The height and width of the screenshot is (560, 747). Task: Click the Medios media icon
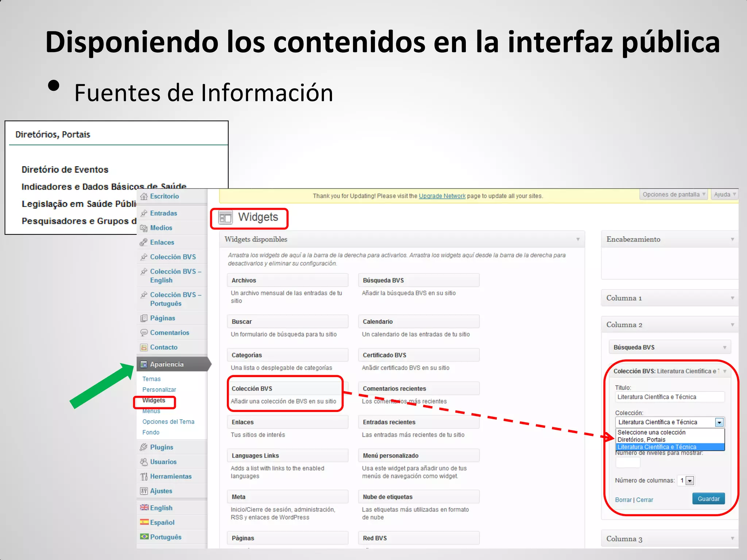pos(144,228)
